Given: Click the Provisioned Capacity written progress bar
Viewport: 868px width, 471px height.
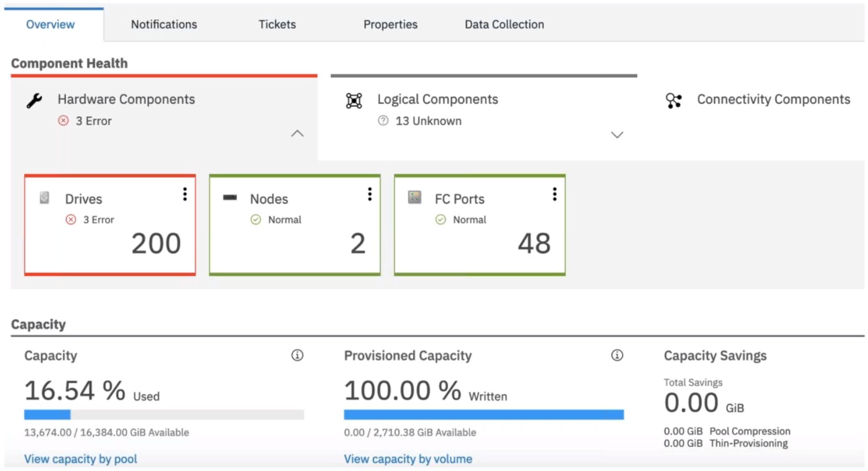Looking at the screenshot, I should (484, 415).
